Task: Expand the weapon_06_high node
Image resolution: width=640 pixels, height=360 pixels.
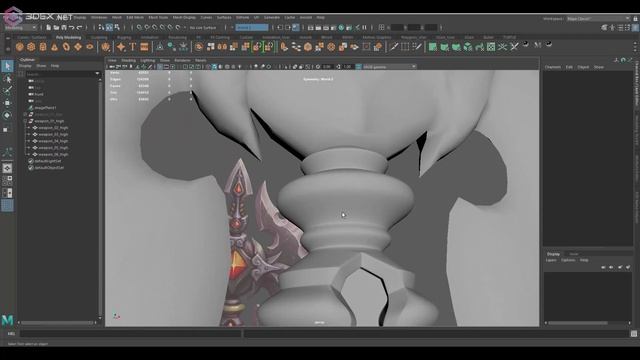Action: 29,154
